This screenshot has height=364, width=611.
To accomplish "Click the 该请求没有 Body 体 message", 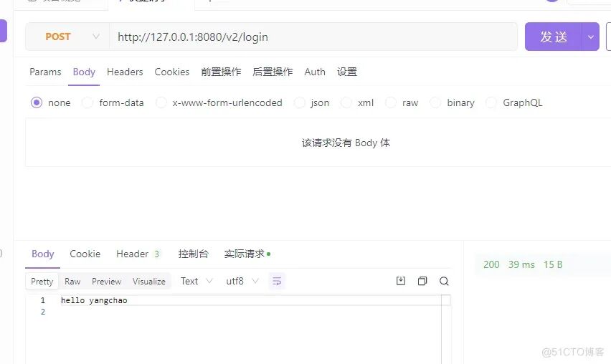I will coord(346,143).
